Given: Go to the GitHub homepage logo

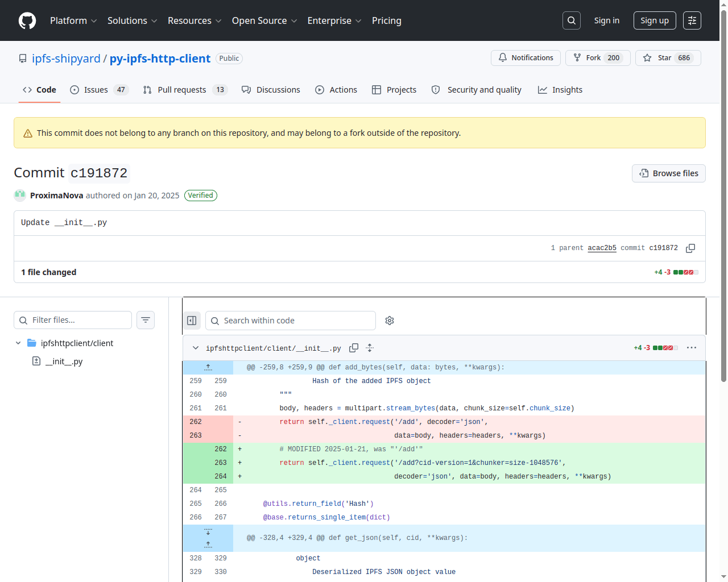Looking at the screenshot, I should click(x=27, y=20).
